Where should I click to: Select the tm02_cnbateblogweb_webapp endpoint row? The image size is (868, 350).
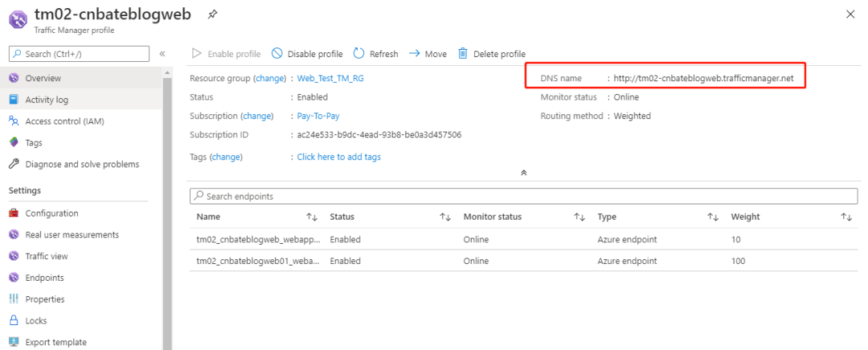coord(524,240)
